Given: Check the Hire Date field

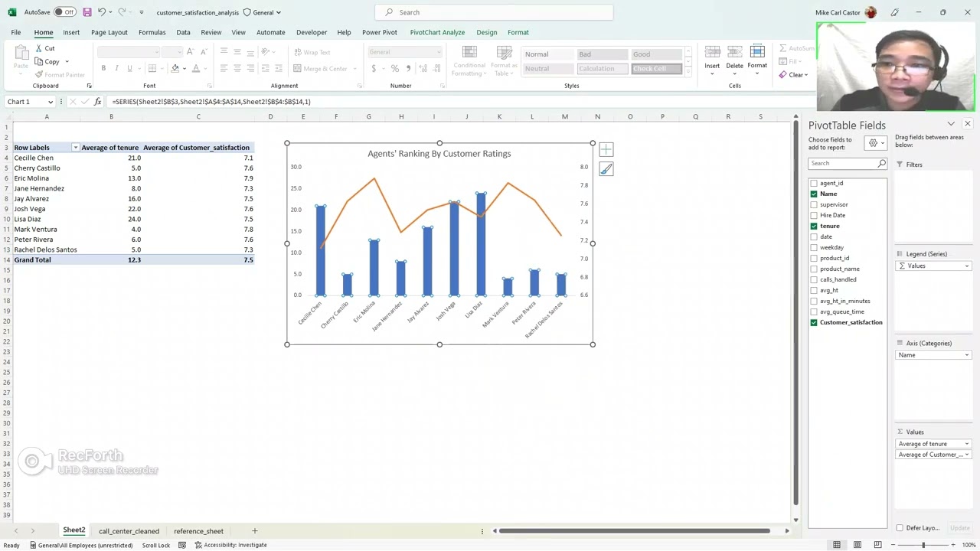Looking at the screenshot, I should click(814, 215).
